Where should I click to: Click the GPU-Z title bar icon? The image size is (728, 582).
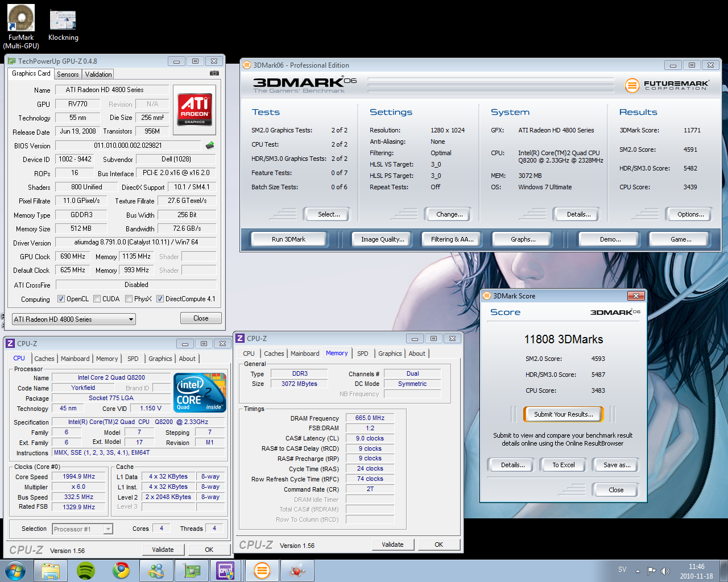pos(11,61)
